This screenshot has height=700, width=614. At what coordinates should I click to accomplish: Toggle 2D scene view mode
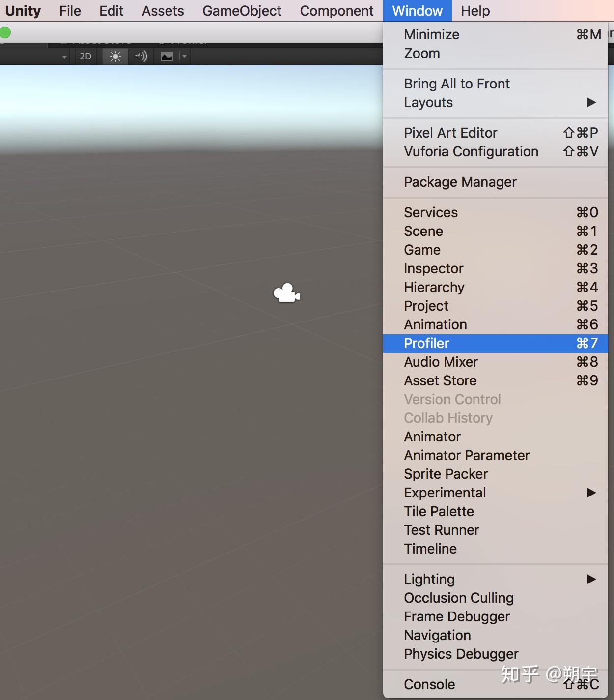coord(85,56)
